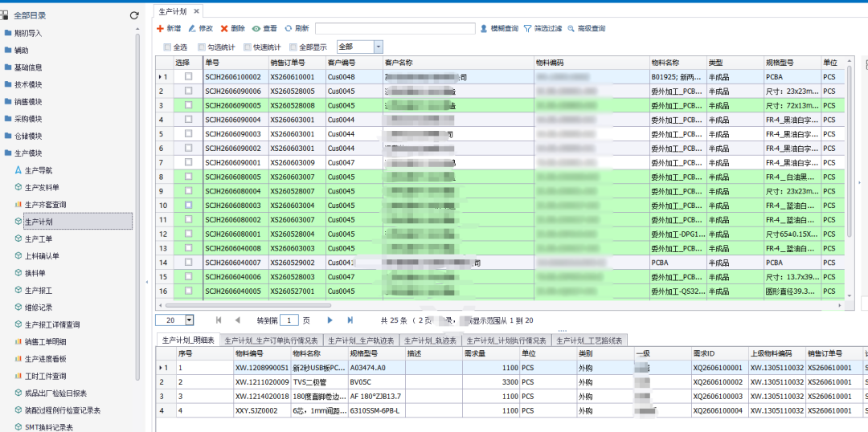Sort by the 销售订单号 column header
868x432 pixels.
coord(297,63)
